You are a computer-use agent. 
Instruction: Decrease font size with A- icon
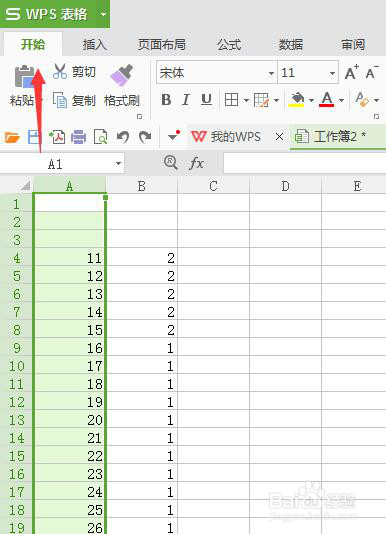[x=372, y=72]
